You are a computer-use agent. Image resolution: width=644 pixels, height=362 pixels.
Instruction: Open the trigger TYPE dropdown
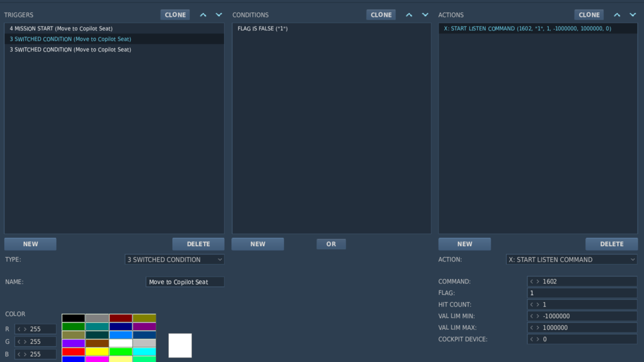pos(175,260)
